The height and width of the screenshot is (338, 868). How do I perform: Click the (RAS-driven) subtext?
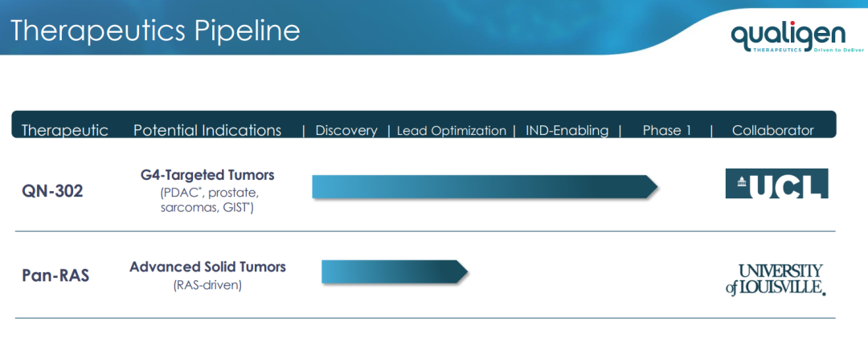point(207,286)
